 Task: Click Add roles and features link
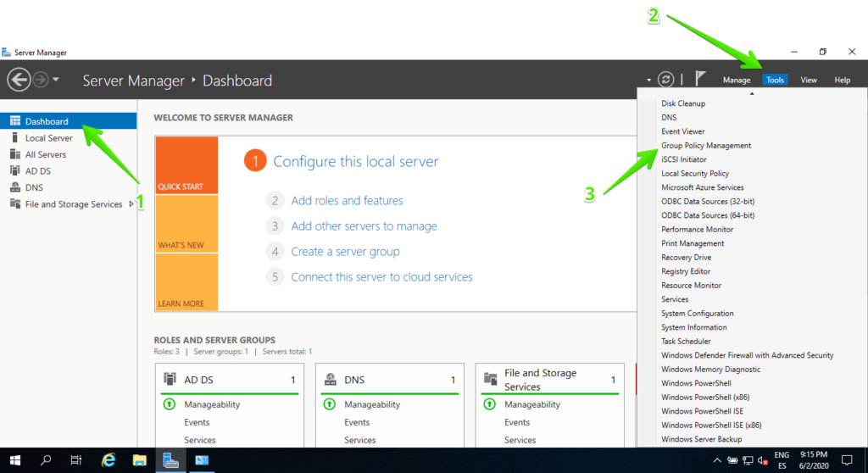pos(347,201)
